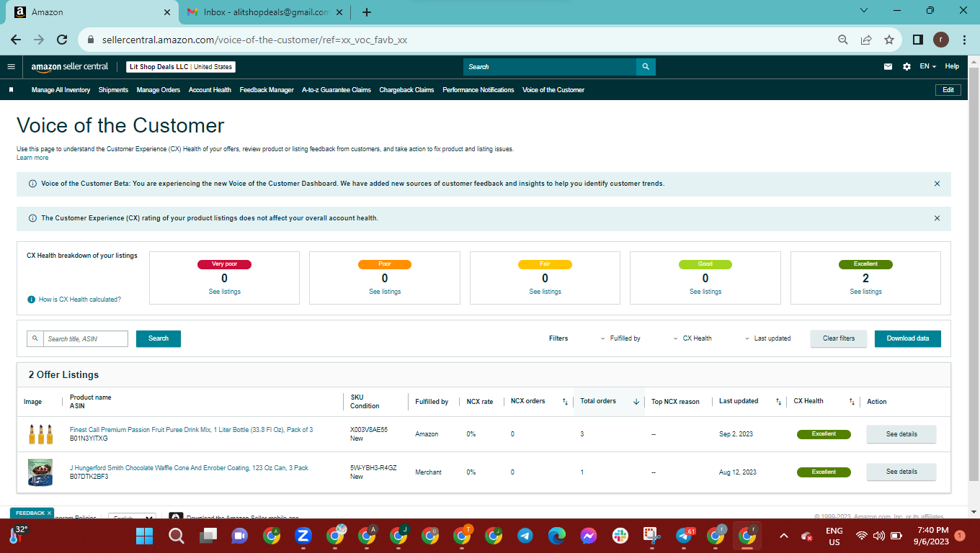Screen dimensions: 980x553
Task: Open Chrome side panel icon
Action: click(918, 40)
